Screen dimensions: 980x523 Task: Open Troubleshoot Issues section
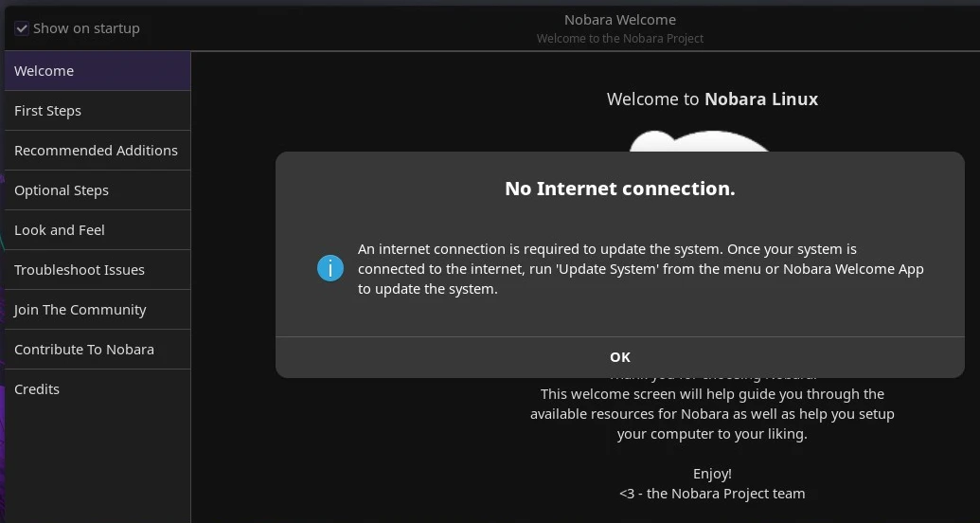click(98, 270)
